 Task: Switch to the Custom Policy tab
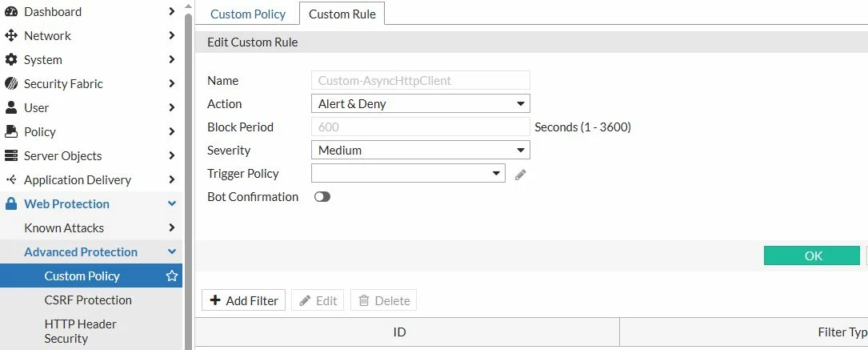(x=248, y=14)
